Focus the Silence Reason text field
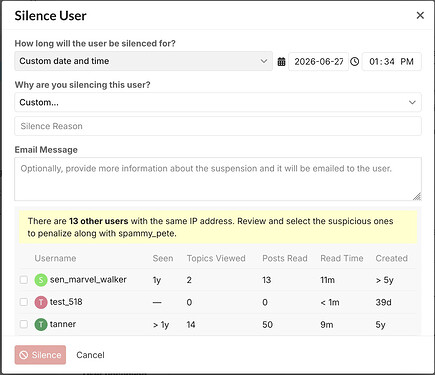Viewport: 435px width, 375px height. click(218, 126)
